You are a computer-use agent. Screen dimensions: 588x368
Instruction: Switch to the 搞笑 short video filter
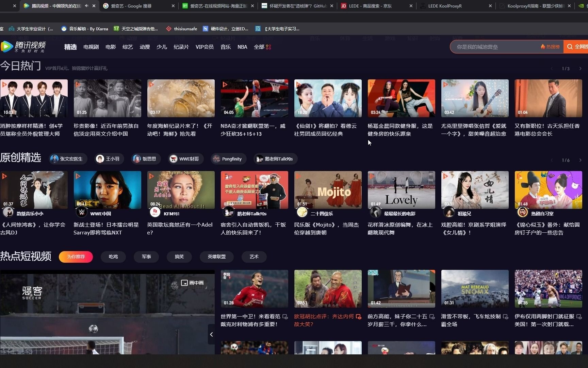179,257
